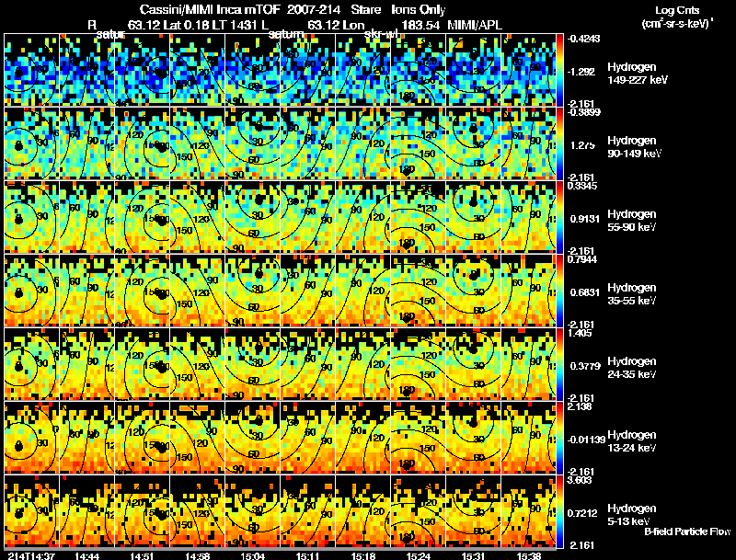Open the 149-227 keV image panel at 14:37
The height and width of the screenshot is (560, 736).
(x=31, y=70)
